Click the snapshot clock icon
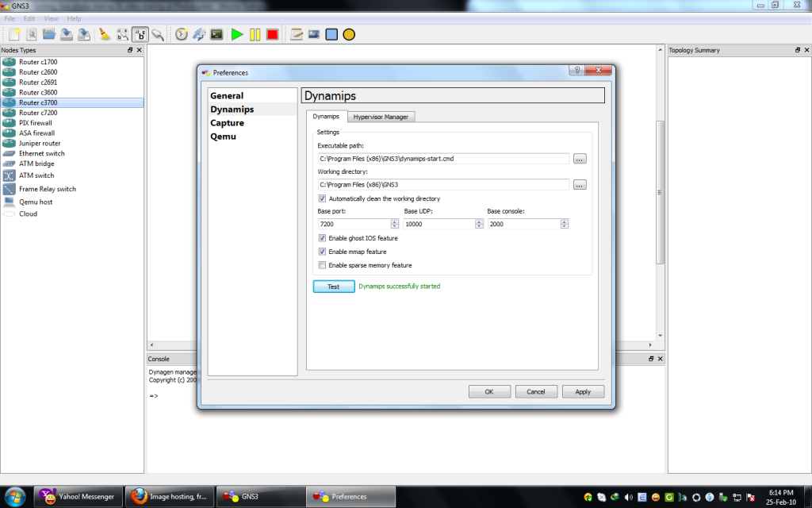Viewport: 812px width, 508px height. pyautogui.click(x=182, y=35)
